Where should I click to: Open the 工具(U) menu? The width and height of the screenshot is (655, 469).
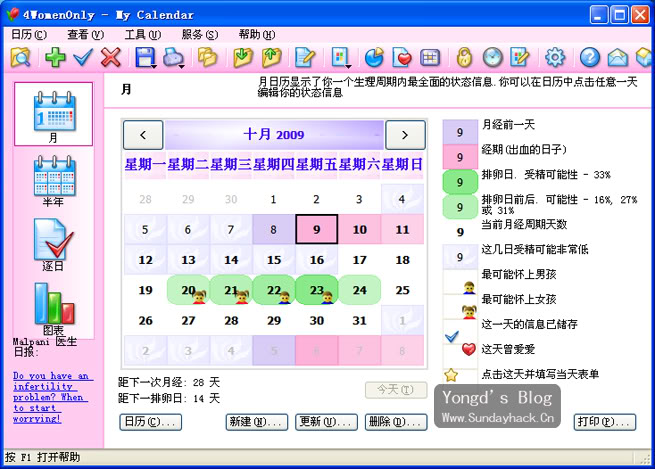point(142,34)
